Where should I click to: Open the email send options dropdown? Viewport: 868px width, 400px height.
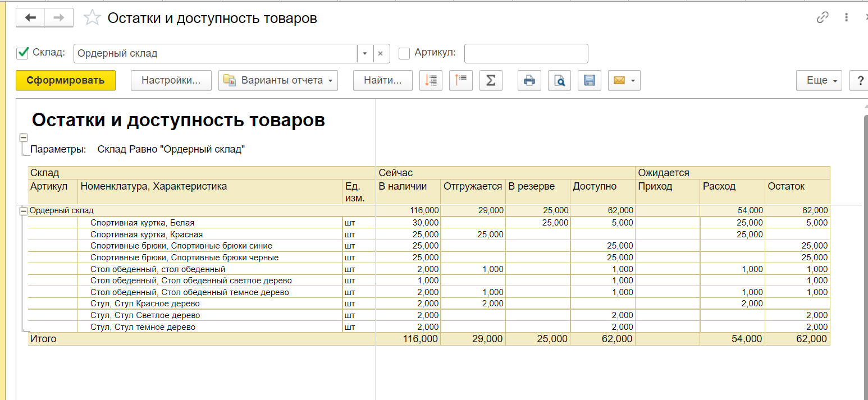point(633,80)
